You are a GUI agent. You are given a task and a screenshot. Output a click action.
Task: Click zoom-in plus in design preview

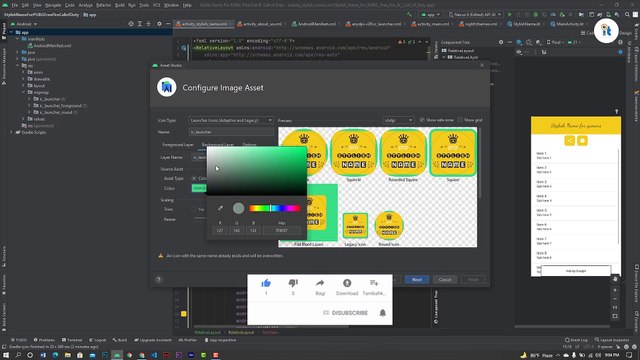click(x=616, y=290)
